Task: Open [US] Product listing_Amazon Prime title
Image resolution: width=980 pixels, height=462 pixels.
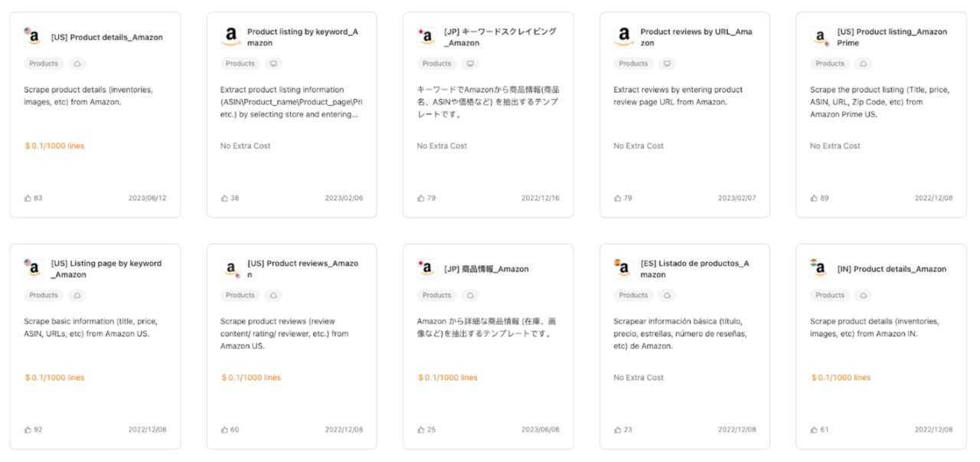Action: [x=892, y=37]
